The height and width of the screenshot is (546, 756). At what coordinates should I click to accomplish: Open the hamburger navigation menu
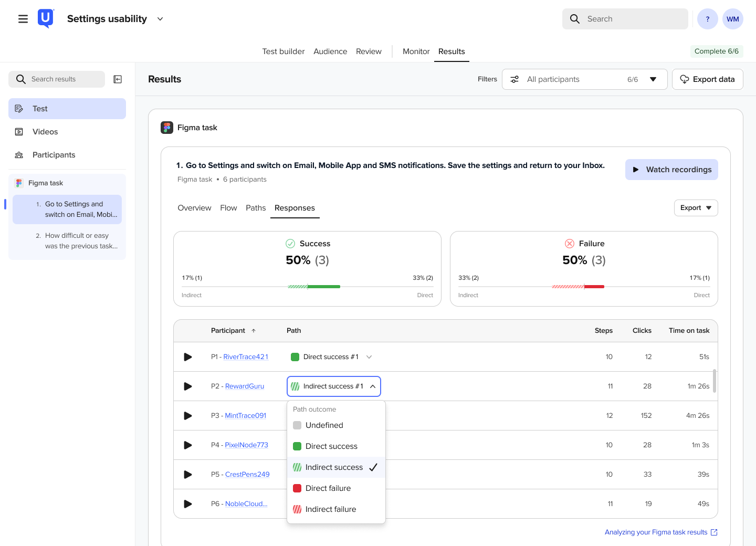click(x=23, y=19)
